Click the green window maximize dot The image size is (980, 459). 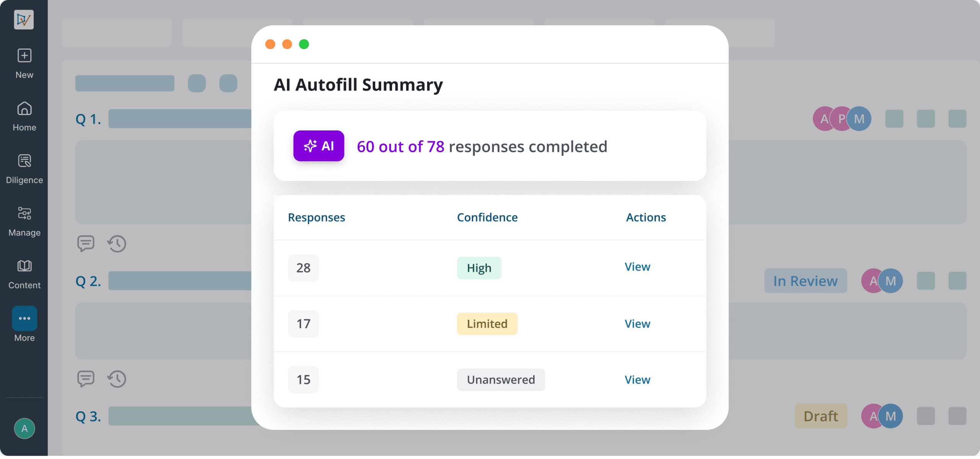304,44
